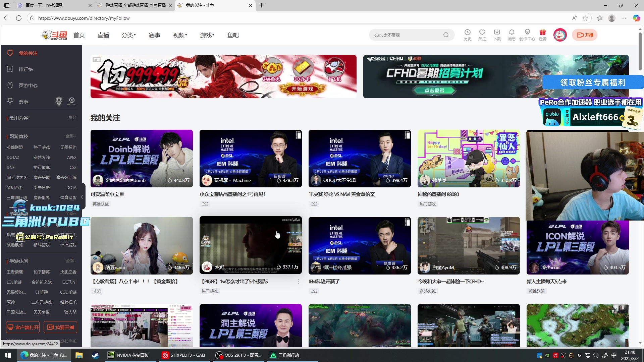Click the 才艺 tag under 纳豆nado stream
644x362 pixels.
[97, 291]
